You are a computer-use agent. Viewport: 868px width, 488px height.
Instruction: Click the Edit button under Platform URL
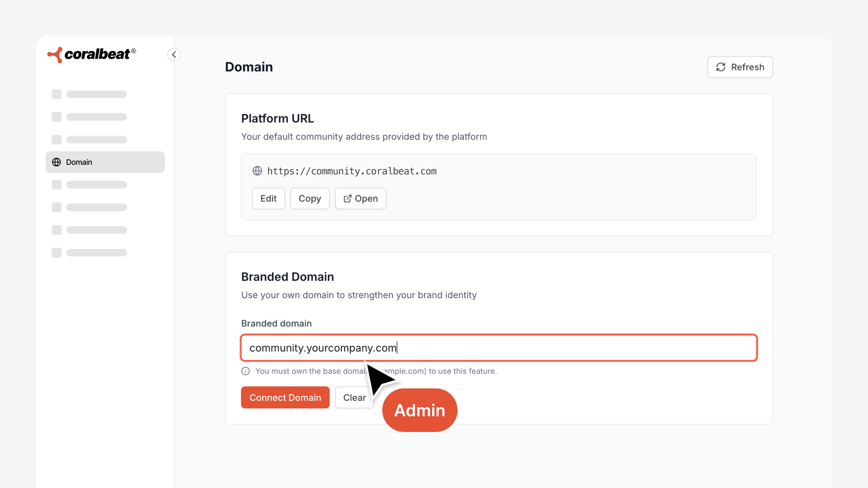(x=268, y=198)
